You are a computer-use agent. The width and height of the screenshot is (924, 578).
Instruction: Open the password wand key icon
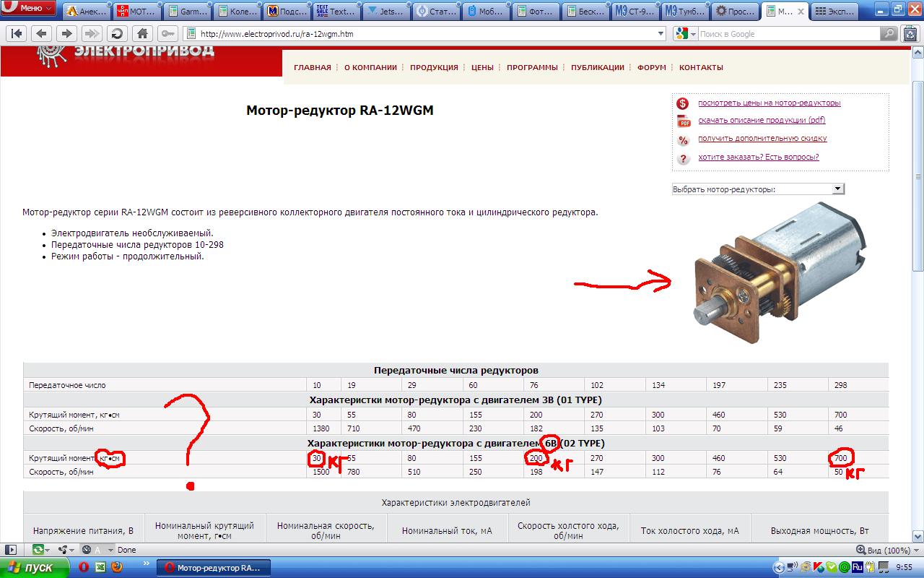[167, 34]
